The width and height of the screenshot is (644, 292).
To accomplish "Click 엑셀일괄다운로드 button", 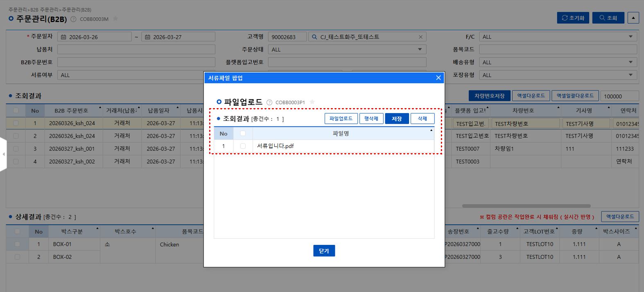I will (575, 96).
